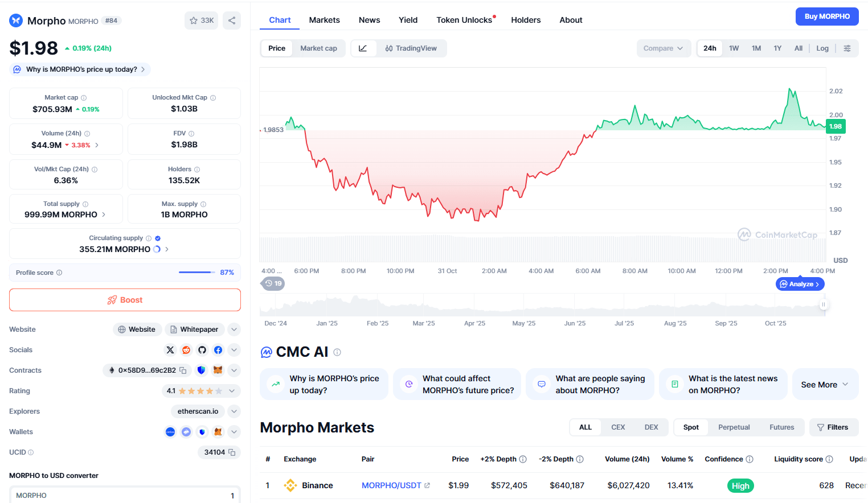Switch chart to Market cap view

click(x=318, y=48)
